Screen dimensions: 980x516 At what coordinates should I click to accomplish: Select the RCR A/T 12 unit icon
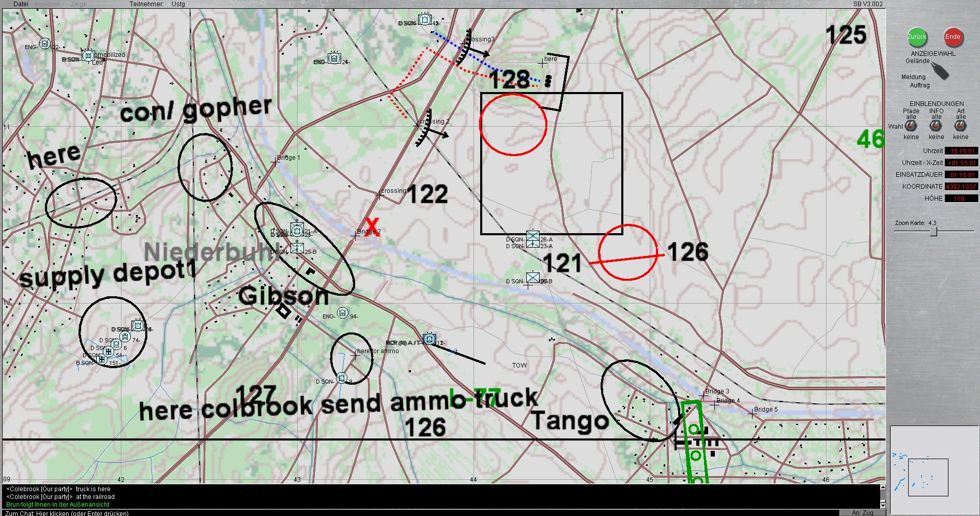[x=429, y=339]
